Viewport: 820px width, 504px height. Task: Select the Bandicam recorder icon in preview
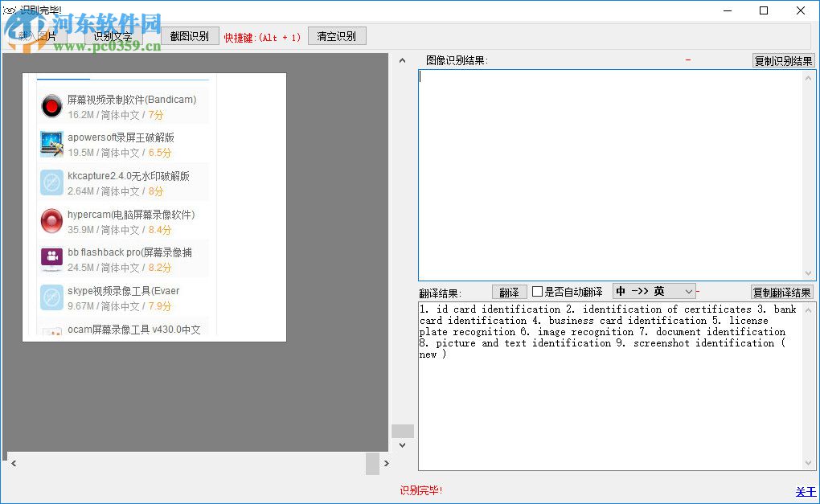tap(51, 105)
